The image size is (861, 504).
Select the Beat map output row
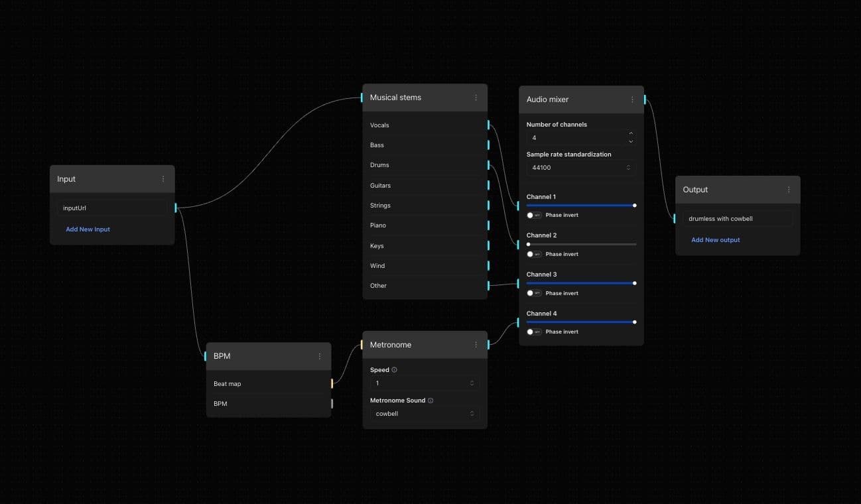point(268,384)
